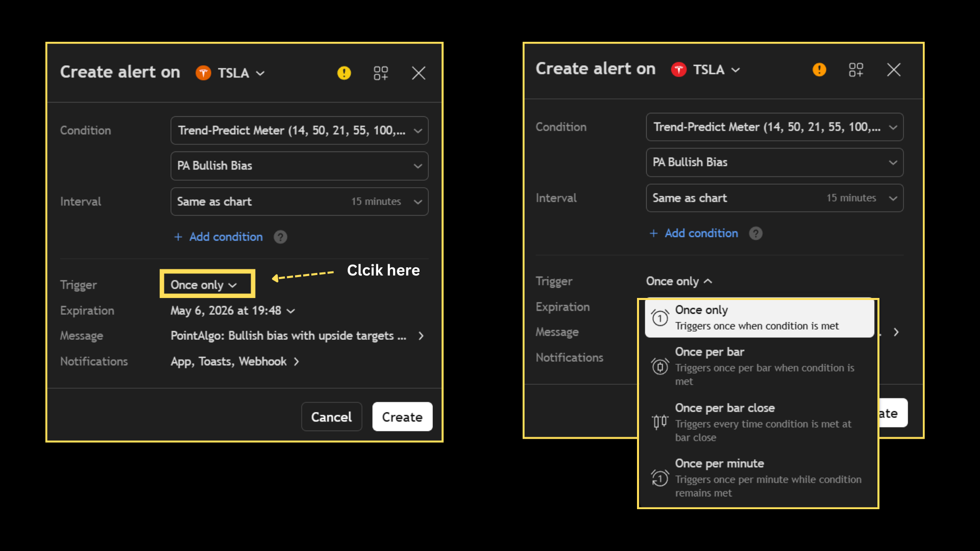Click the Add condition link in left dialog

225,237
